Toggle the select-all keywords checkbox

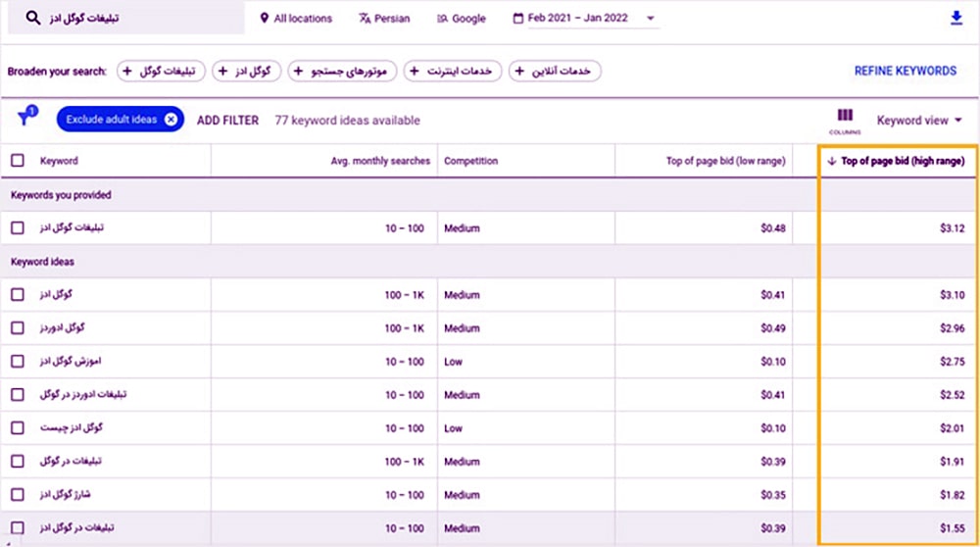pyautogui.click(x=18, y=161)
